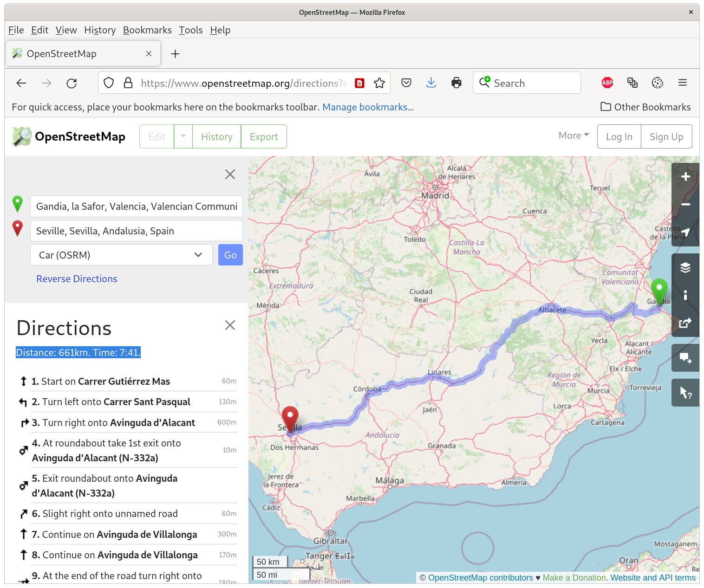Select step 1 Start on Carrer Gutiérrez Mas
The image size is (704, 588).
[x=127, y=381]
